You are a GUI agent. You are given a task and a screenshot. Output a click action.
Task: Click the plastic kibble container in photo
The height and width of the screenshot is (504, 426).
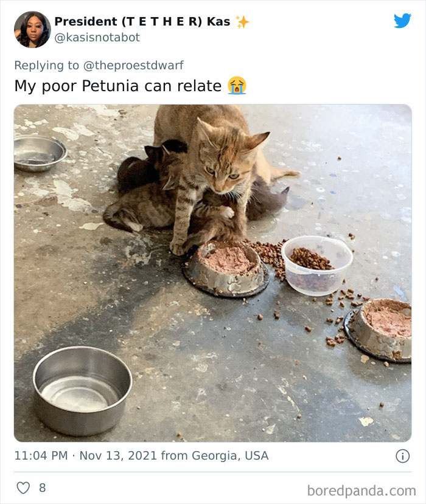coord(317,266)
